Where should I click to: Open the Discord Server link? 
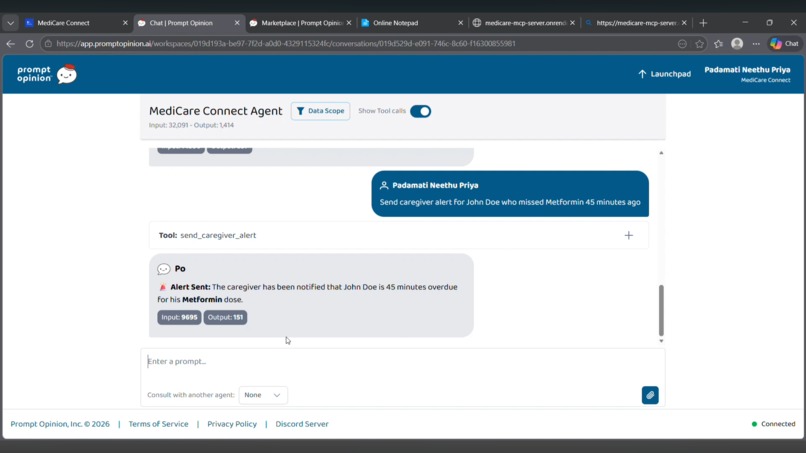[x=302, y=424]
